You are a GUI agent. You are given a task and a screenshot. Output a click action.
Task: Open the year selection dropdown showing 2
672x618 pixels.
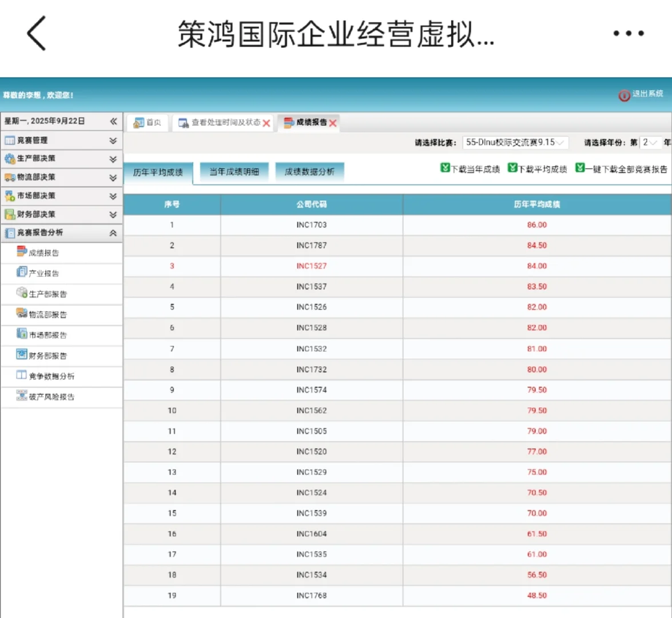[x=650, y=142]
